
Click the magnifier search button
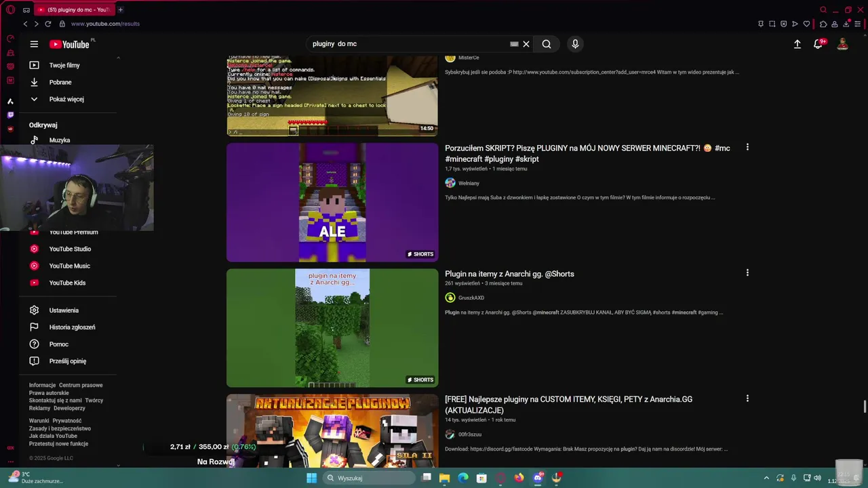pos(547,44)
